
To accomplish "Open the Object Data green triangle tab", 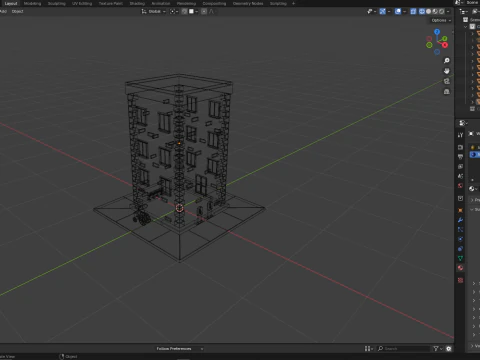I will tap(460, 258).
